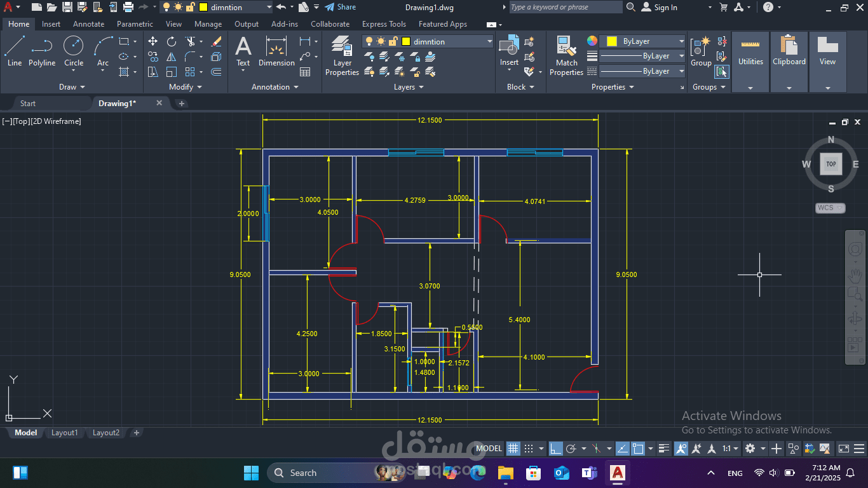Open Layer Properties manager

pos(342,55)
